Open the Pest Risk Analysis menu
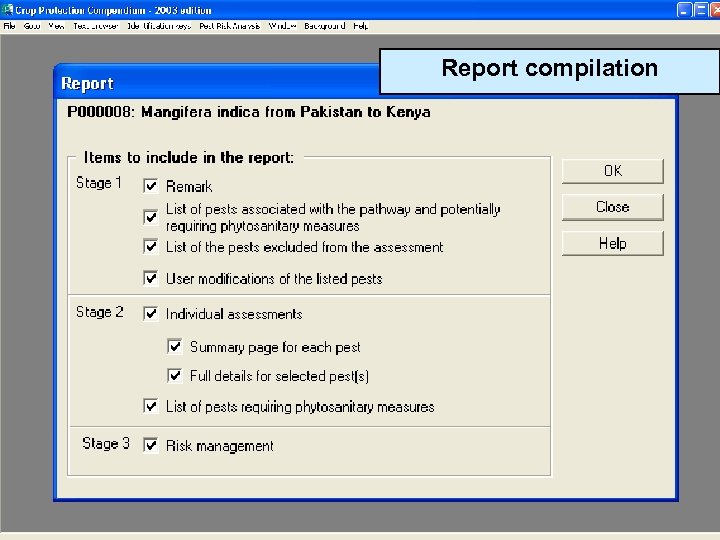Screen dimensions: 720x540 (x=230, y=26)
